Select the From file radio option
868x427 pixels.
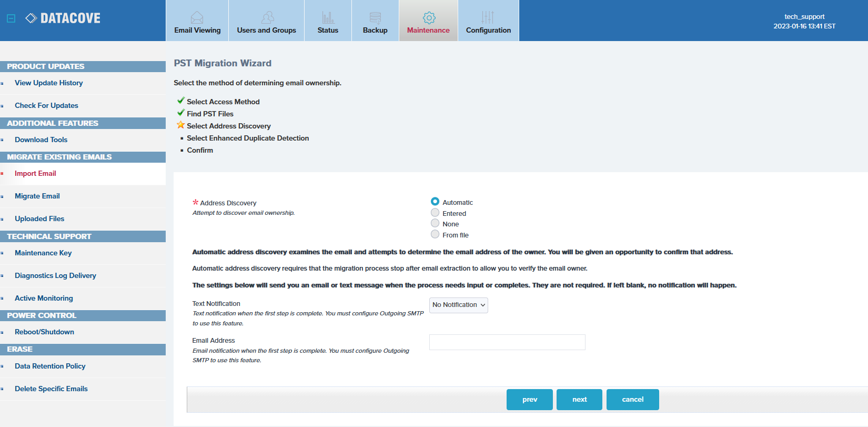click(435, 234)
